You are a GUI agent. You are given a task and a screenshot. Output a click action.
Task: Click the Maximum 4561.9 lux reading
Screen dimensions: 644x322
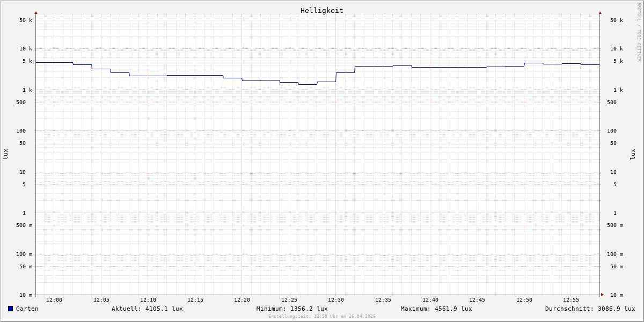tap(436, 309)
